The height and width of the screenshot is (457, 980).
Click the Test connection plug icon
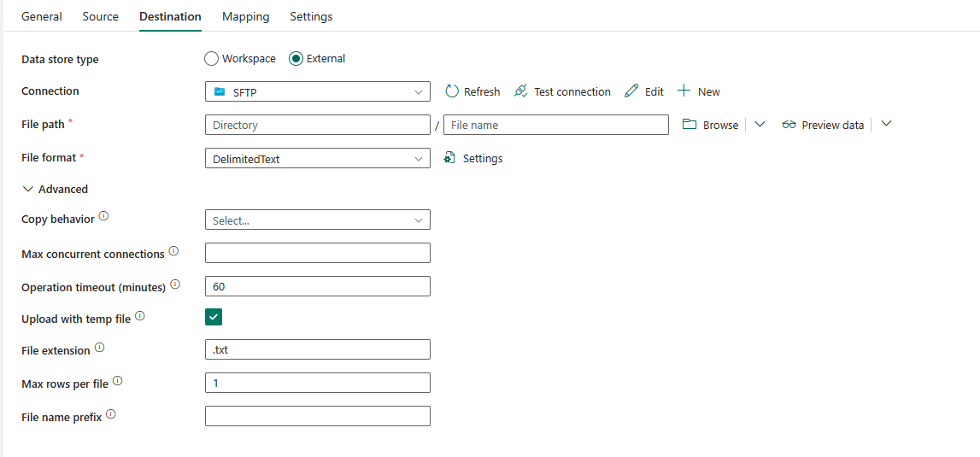[521, 91]
